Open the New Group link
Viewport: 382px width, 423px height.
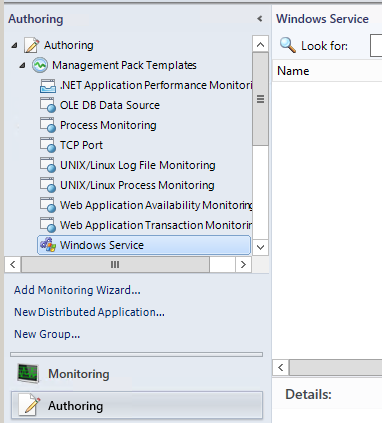[47, 334]
